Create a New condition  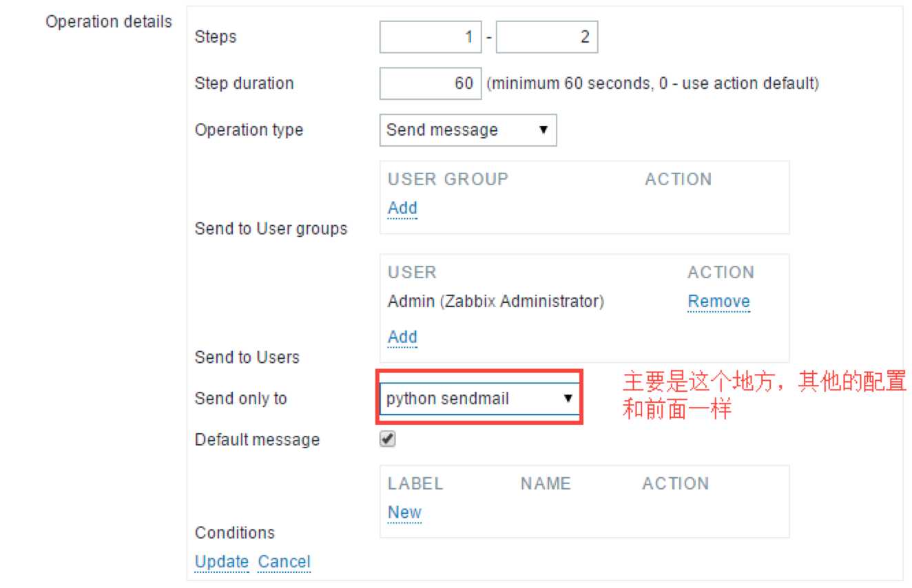pos(404,512)
